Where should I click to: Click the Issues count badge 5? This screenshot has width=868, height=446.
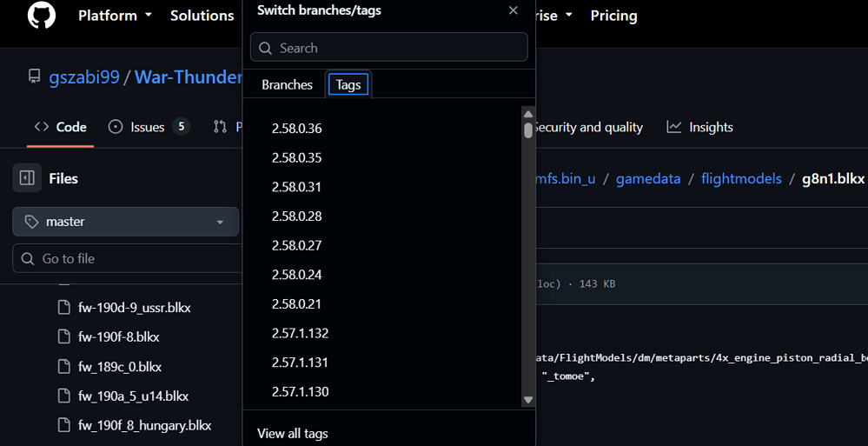[x=181, y=127]
